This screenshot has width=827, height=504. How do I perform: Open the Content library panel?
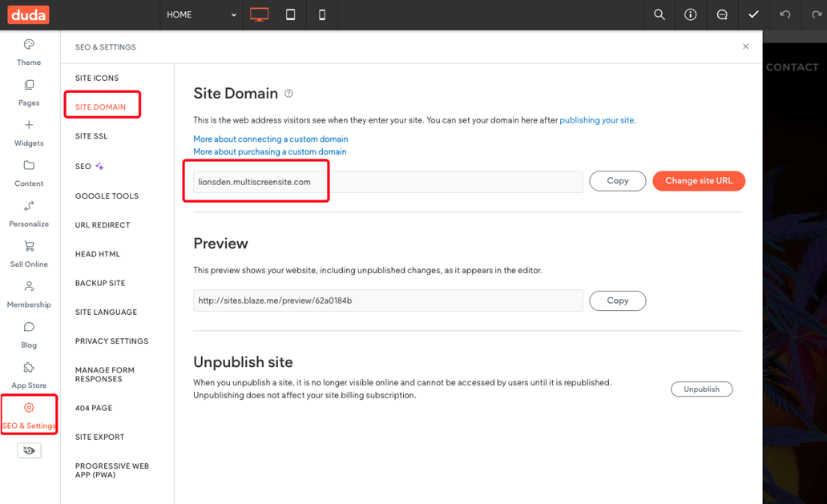pyautogui.click(x=28, y=171)
